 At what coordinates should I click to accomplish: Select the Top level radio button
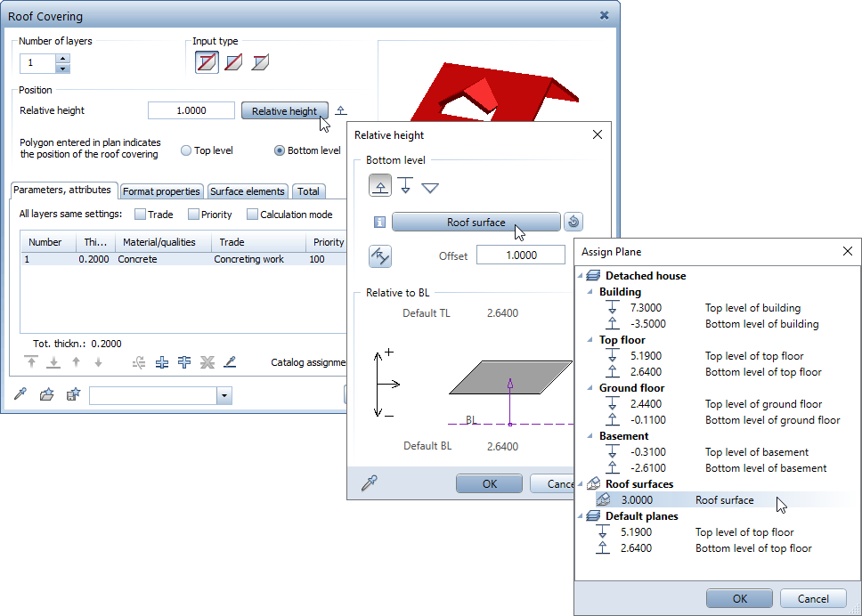pyautogui.click(x=186, y=151)
